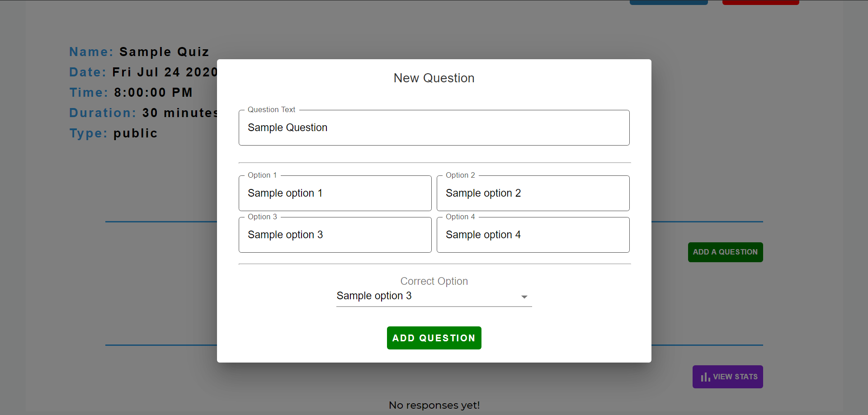Click the Sample Quiz name text
868x415 pixels.
164,52
